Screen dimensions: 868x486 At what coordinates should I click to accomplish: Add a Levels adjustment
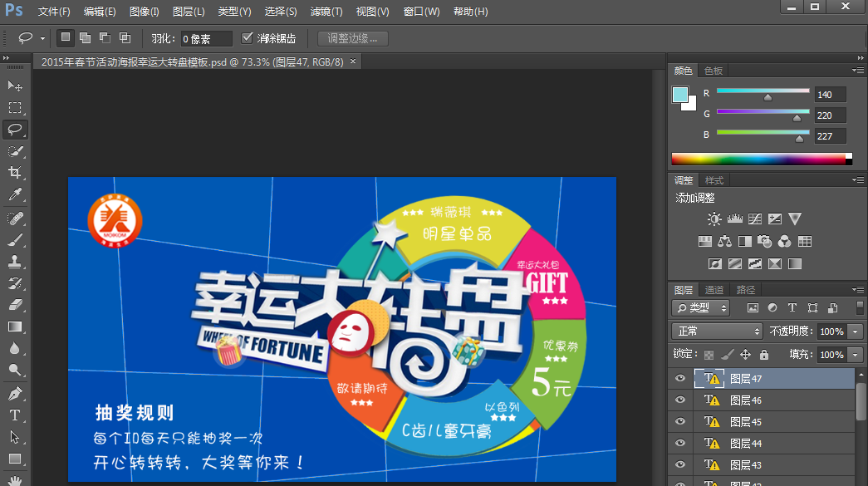click(x=734, y=218)
